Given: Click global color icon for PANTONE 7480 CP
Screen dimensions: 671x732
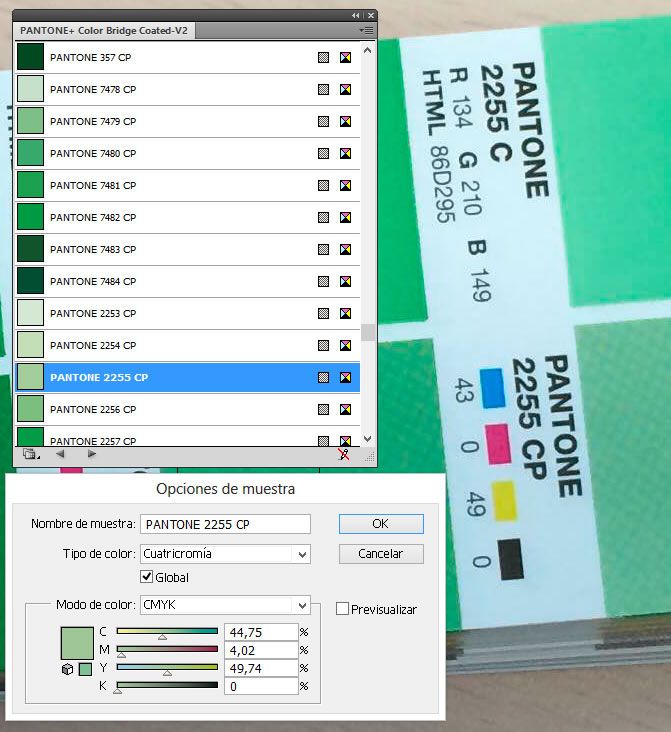Looking at the screenshot, I should pos(323,153).
